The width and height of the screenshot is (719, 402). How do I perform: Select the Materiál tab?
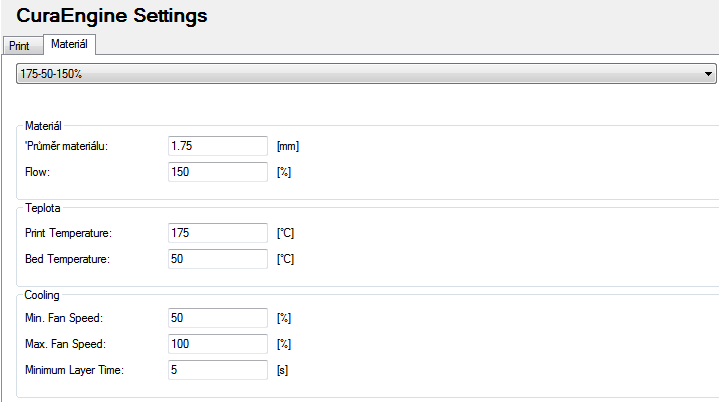point(69,44)
